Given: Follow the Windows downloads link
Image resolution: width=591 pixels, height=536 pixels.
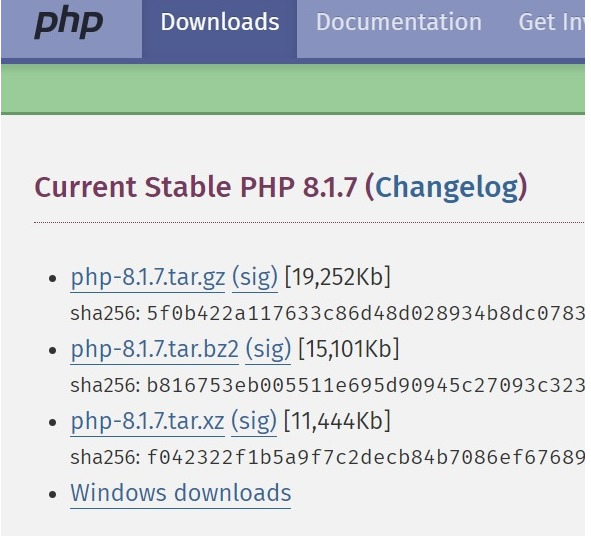Looking at the screenshot, I should click(181, 493).
